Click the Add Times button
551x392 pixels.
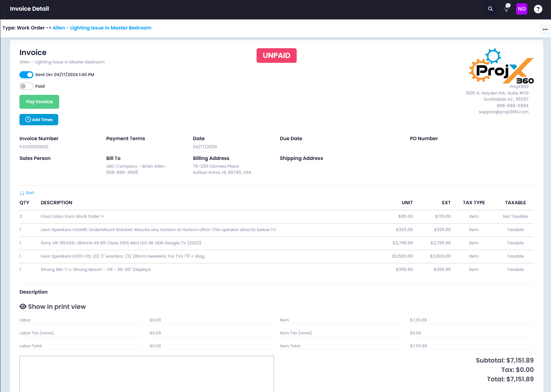pyautogui.click(x=39, y=119)
